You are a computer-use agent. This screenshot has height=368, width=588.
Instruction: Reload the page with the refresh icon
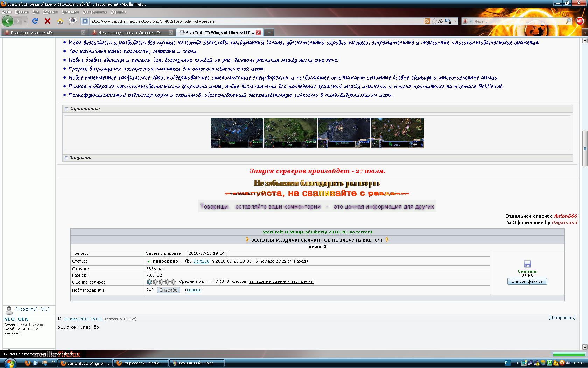coord(34,21)
